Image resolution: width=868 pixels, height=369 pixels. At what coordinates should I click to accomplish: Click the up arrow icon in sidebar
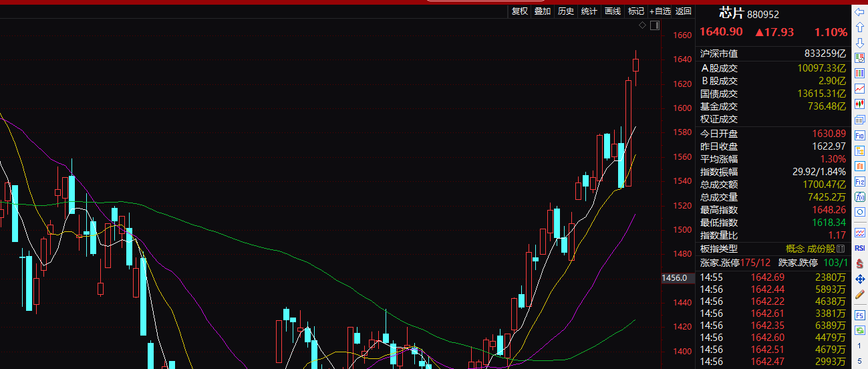(x=860, y=27)
